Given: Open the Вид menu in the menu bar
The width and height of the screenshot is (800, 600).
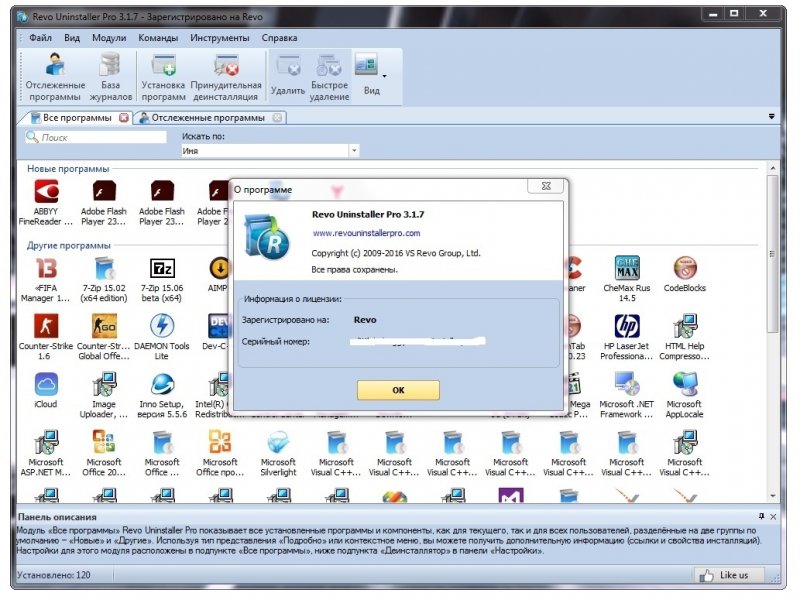Looking at the screenshot, I should tap(72, 38).
